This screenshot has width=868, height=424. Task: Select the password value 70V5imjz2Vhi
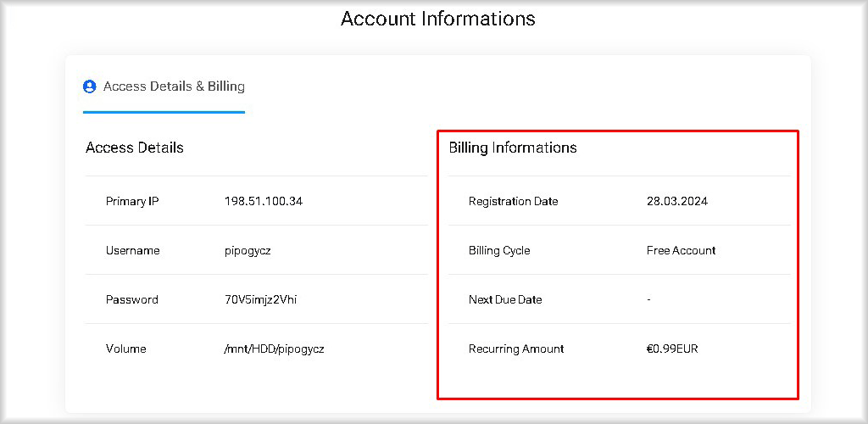(x=261, y=300)
